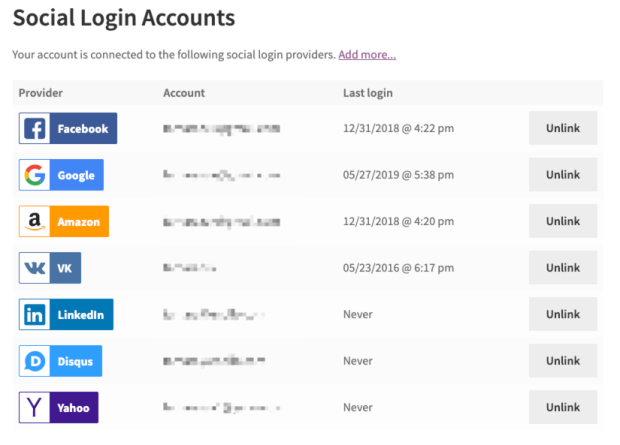Click the Google last login date

pyautogui.click(x=398, y=175)
